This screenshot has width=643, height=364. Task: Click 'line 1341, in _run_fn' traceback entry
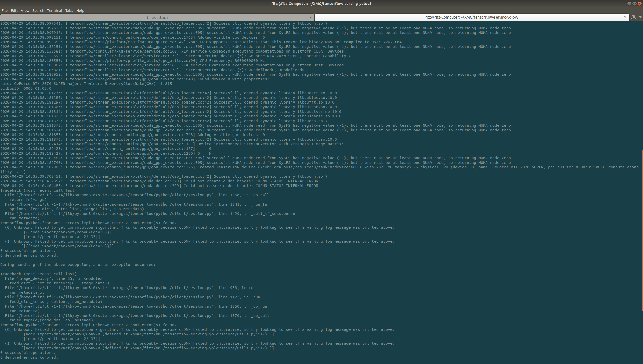pos(243,204)
